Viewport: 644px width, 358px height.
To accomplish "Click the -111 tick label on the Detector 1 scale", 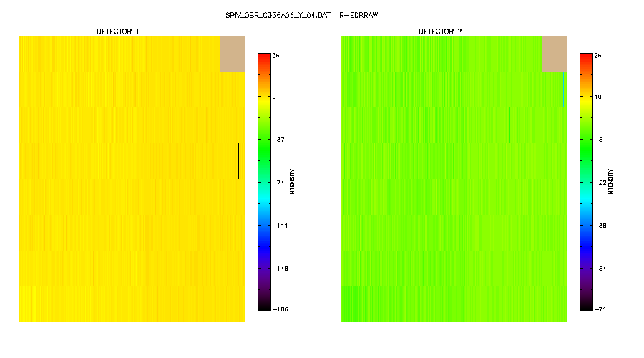I will 280,226.
